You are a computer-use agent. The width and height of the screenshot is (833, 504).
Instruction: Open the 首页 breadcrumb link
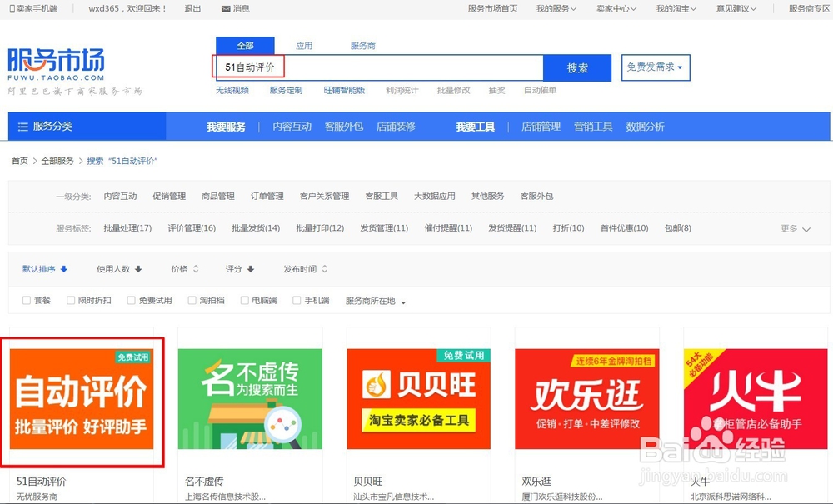[18, 162]
